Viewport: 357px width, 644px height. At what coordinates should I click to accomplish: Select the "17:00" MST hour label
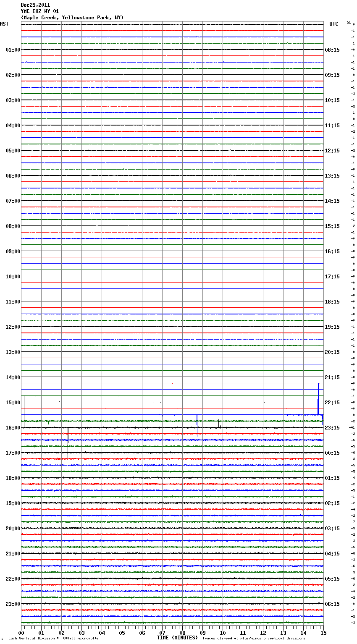[13, 453]
